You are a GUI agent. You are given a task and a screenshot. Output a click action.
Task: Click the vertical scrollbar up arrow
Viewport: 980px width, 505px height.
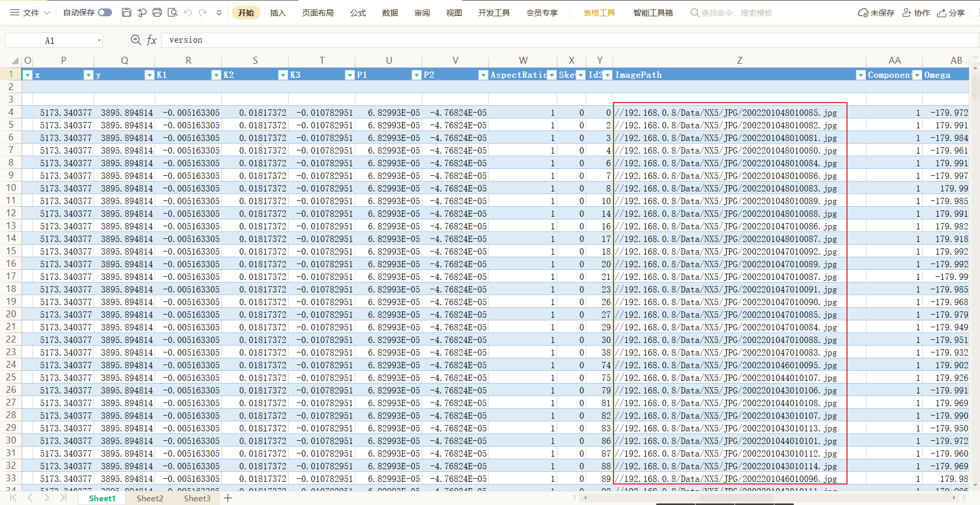click(x=975, y=68)
